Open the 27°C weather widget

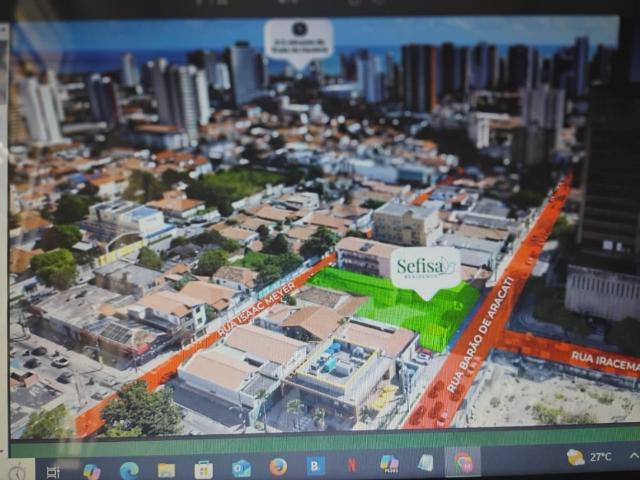[x=590, y=457]
